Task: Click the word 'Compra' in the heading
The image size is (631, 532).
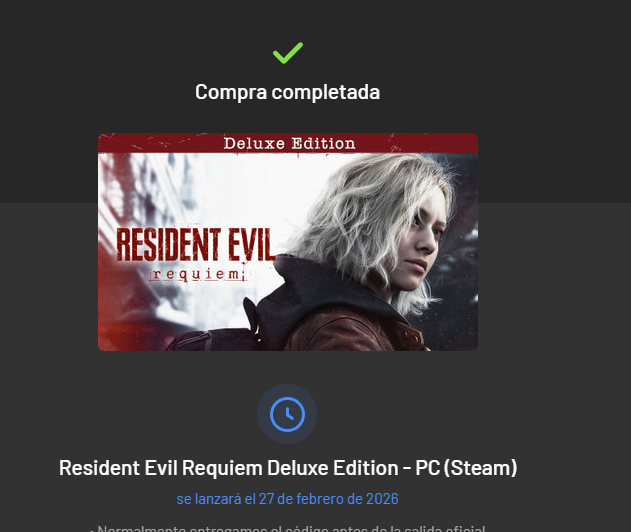Action: [x=231, y=92]
